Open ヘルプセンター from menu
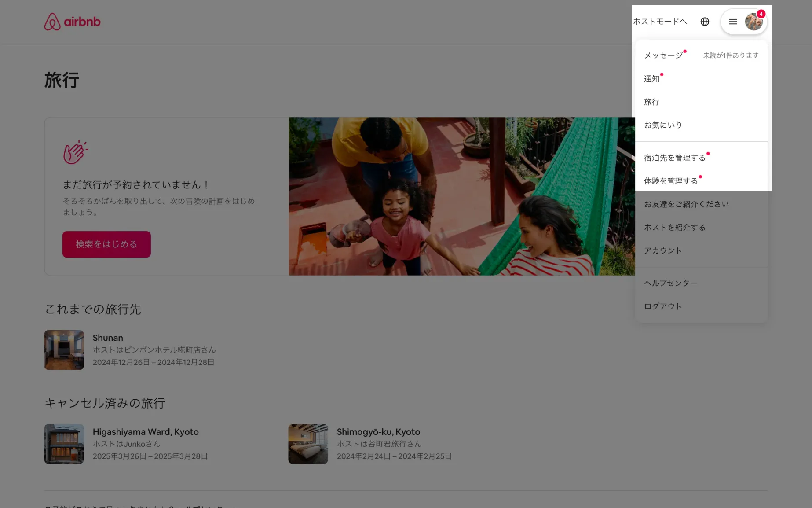The height and width of the screenshot is (508, 812). click(x=671, y=283)
